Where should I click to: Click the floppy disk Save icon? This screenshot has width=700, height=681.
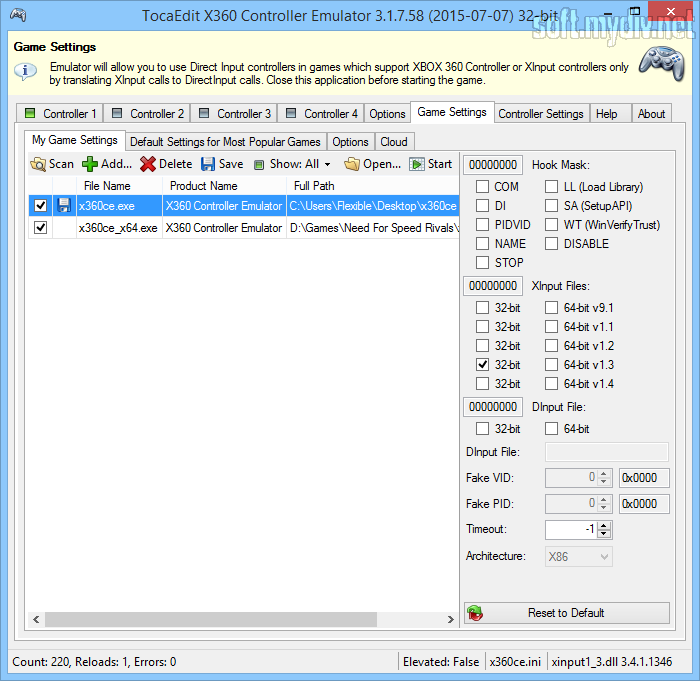[x=208, y=164]
